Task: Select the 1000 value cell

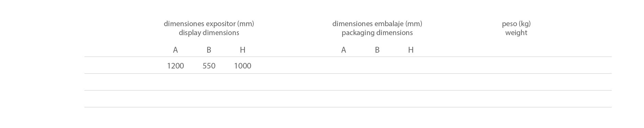Action: pos(242,66)
